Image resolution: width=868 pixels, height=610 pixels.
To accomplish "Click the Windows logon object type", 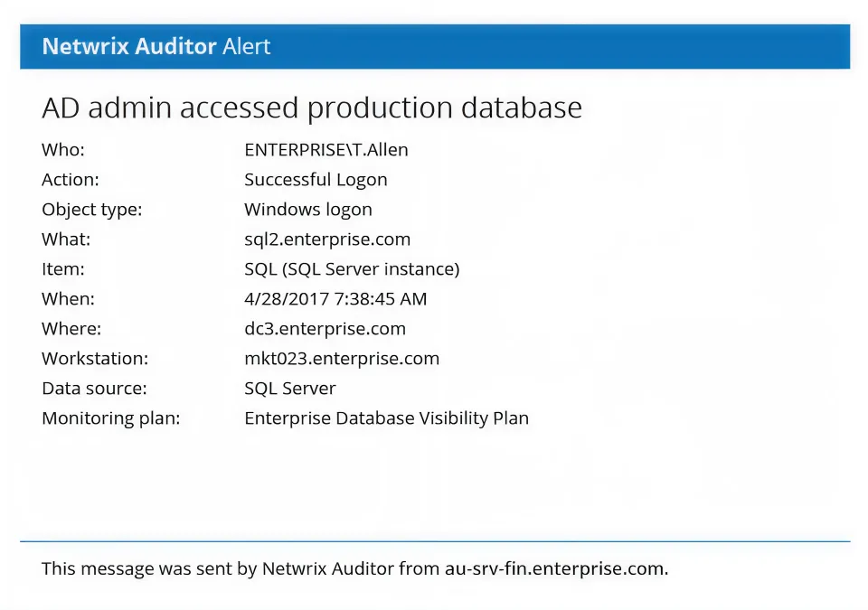I will [x=307, y=210].
